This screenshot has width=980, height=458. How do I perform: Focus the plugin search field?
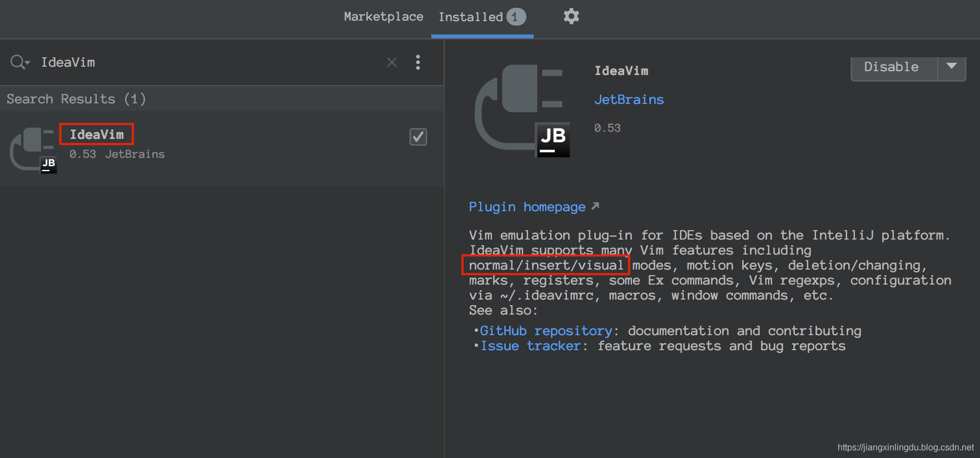click(211, 62)
